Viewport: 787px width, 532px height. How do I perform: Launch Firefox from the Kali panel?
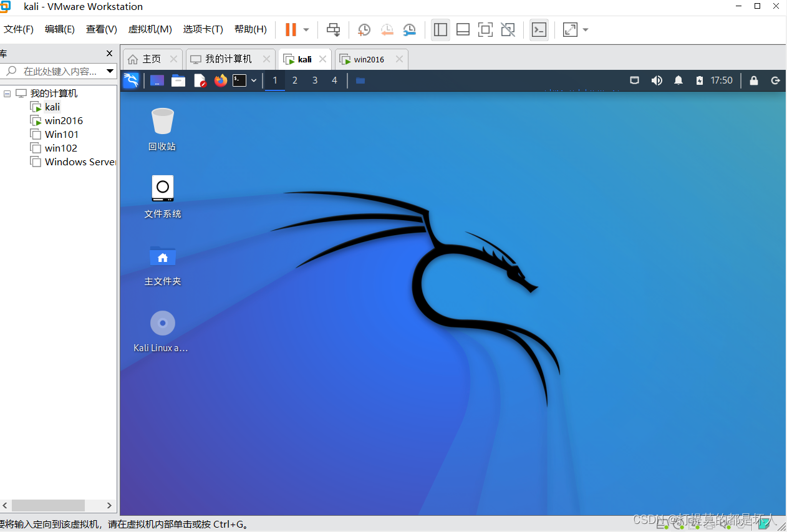[221, 80]
